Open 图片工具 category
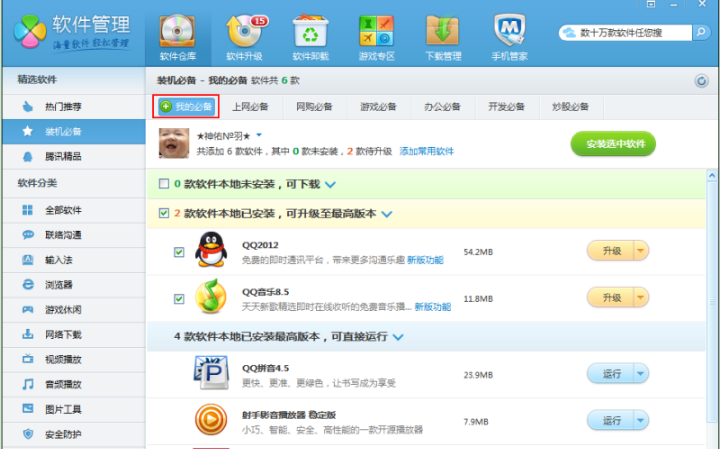This screenshot has width=720, height=449. pos(74,409)
